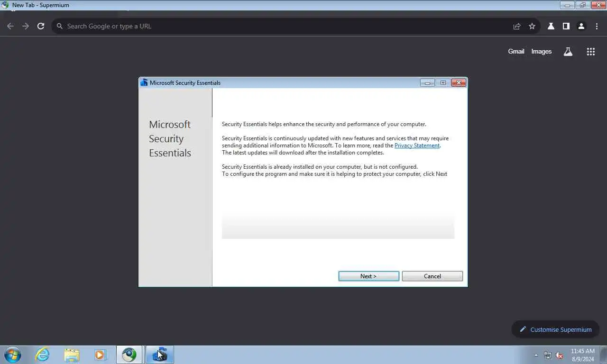
Task: Click the Supermium logo in title bar
Action: (x=5, y=5)
